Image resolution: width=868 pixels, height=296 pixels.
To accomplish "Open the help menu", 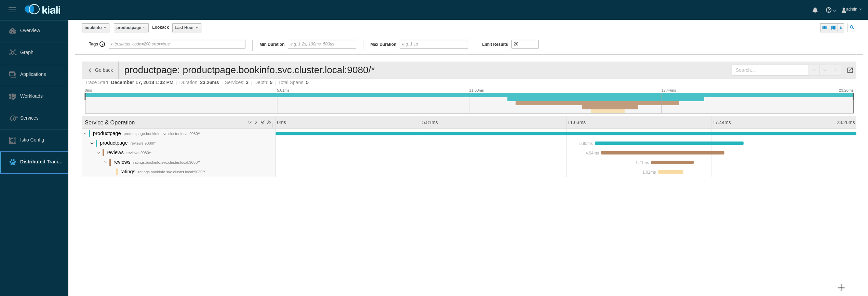I will point(831,10).
